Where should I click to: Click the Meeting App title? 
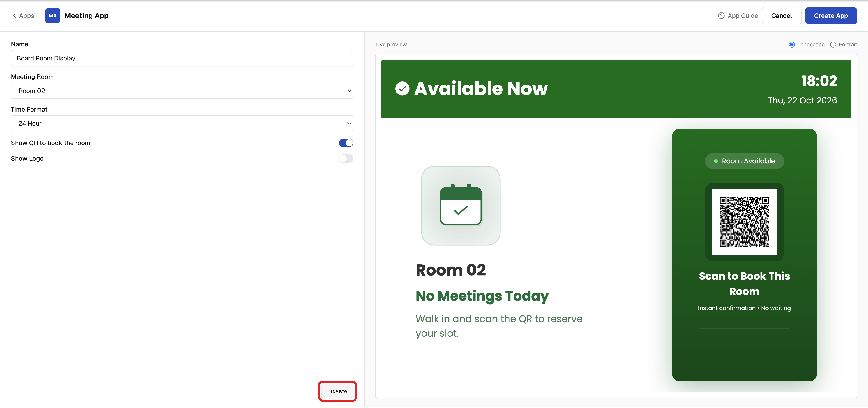tap(86, 16)
